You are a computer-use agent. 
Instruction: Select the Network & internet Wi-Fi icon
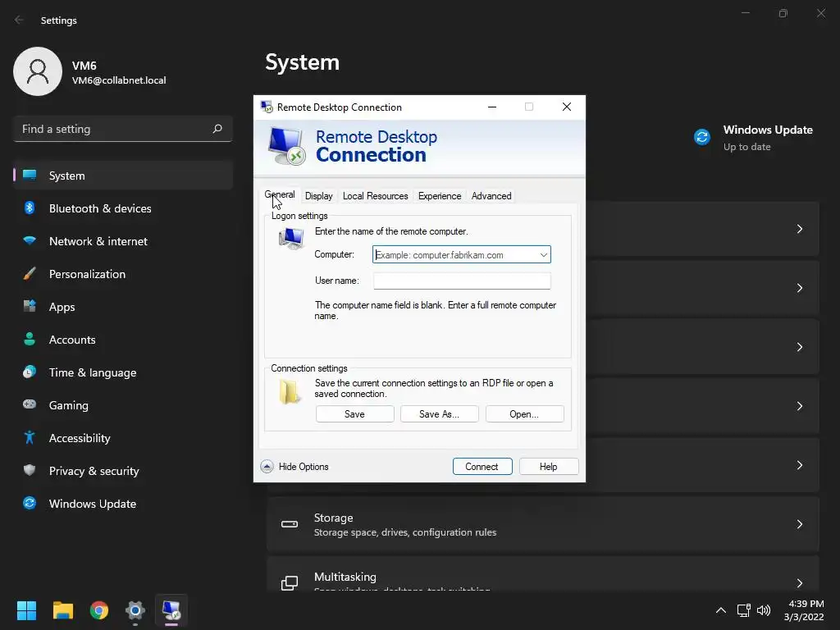pos(30,240)
